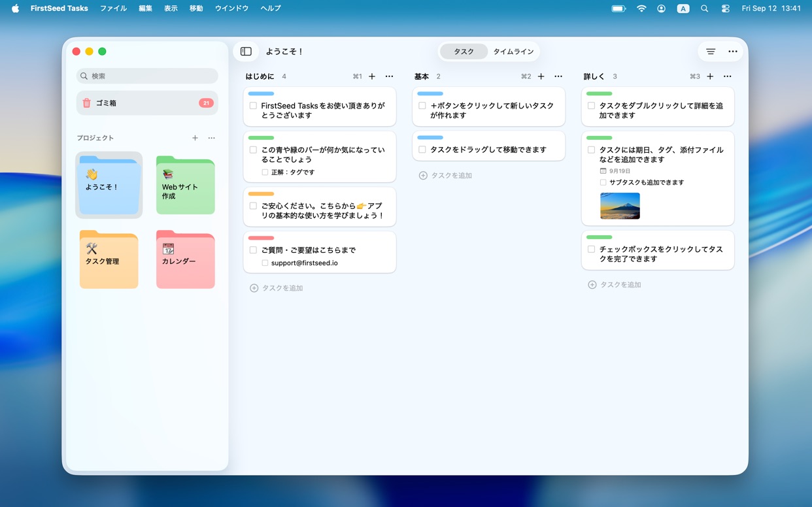Check the ご質問・ご要望はこちらまで task checkbox
This screenshot has height=507, width=812.
253,250
